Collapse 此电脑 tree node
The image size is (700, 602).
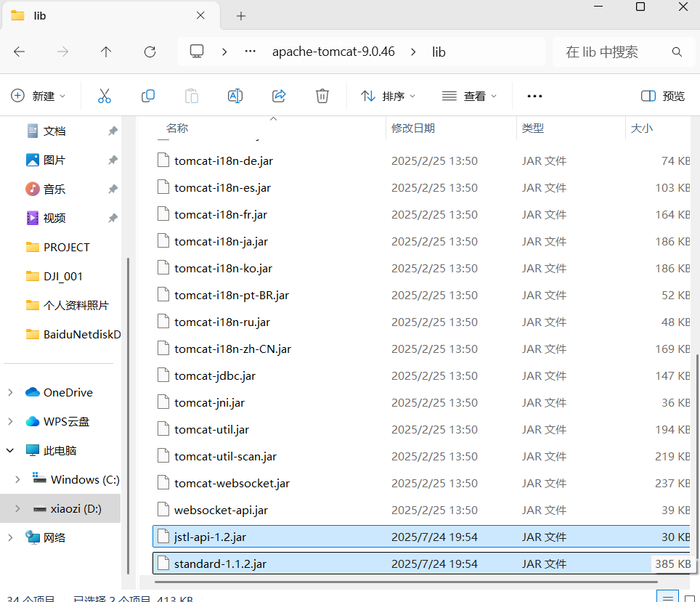coord(10,451)
